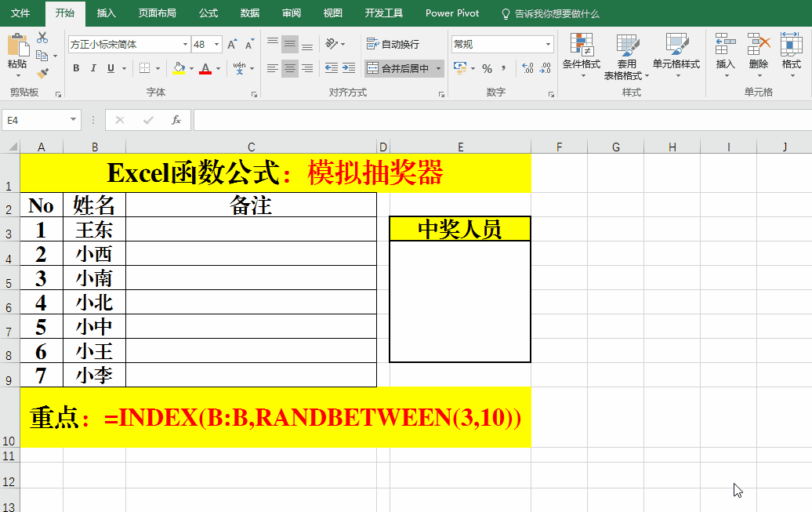812x512 pixels.
Task: Decrease decimal places
Action: click(545, 68)
